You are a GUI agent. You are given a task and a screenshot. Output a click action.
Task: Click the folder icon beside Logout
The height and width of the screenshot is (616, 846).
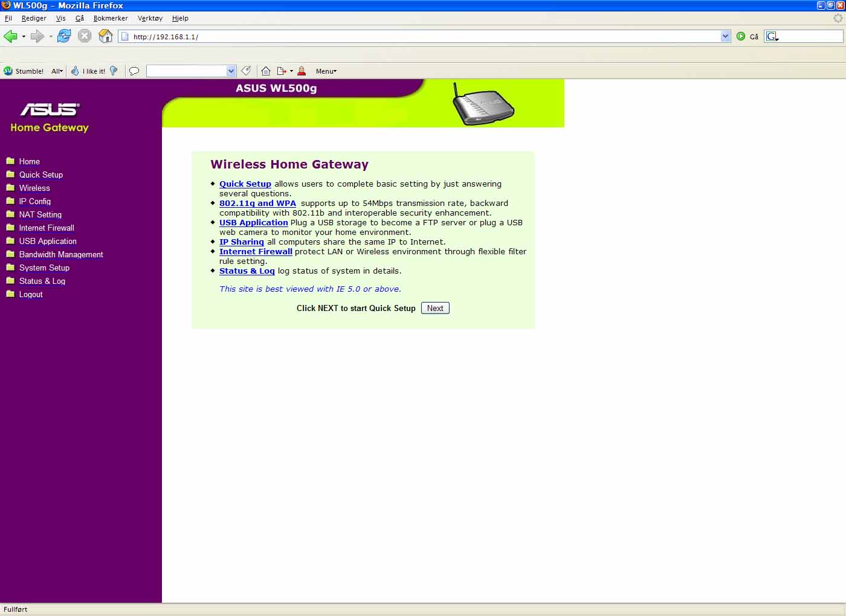pos(10,294)
